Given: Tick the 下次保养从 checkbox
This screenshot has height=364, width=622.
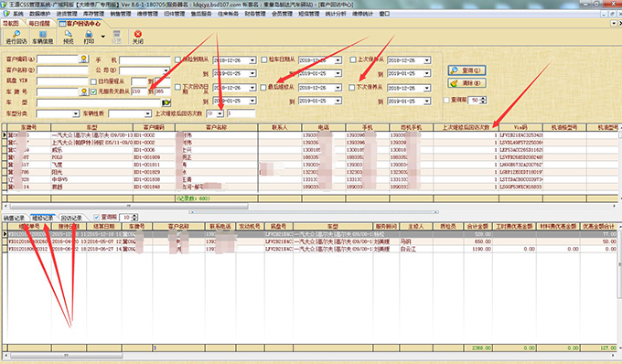Looking at the screenshot, I should point(352,87).
